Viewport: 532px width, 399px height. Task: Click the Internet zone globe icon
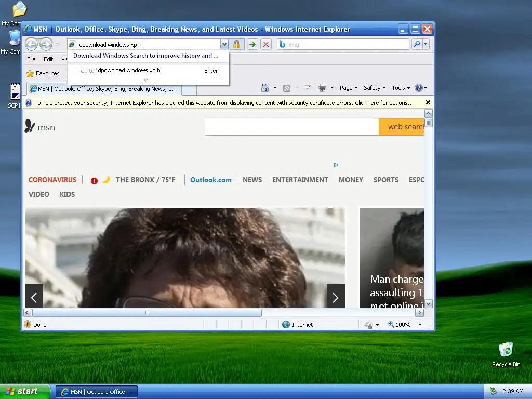click(286, 325)
